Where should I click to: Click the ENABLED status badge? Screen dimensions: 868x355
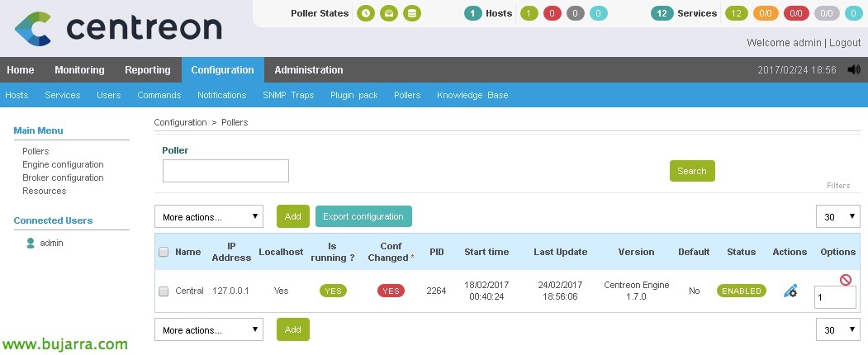coord(742,291)
